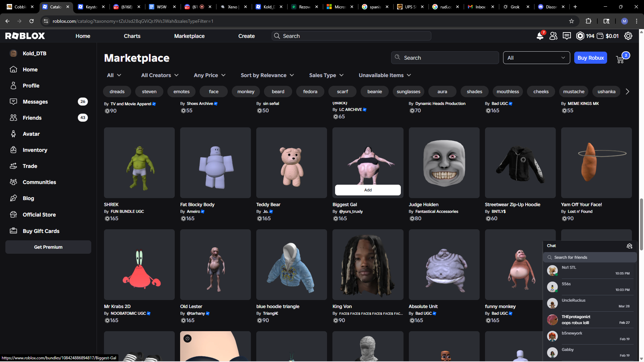Open the Teddy Bear item thumbnail
This screenshot has width=644, height=362.
(x=291, y=163)
